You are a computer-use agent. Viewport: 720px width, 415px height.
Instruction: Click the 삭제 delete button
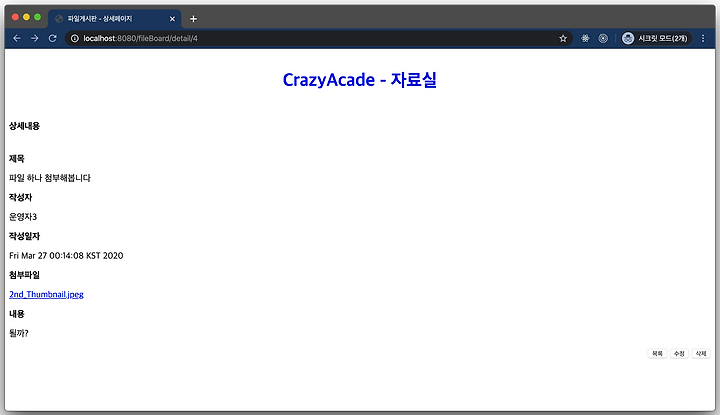tap(701, 353)
